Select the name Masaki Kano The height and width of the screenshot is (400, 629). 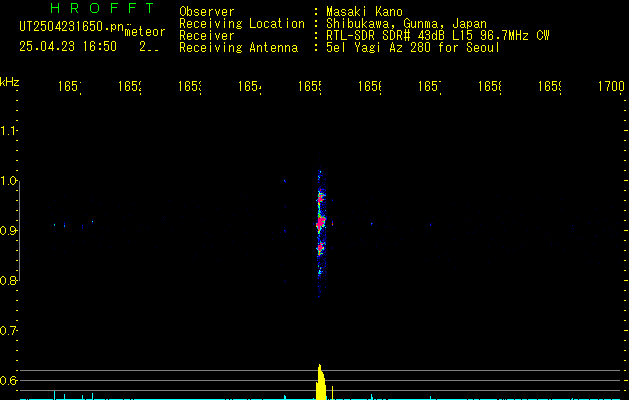pyautogui.click(x=364, y=12)
